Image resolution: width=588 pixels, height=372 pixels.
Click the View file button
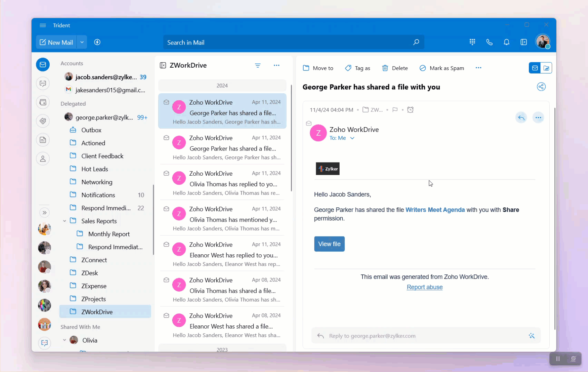[x=329, y=244]
